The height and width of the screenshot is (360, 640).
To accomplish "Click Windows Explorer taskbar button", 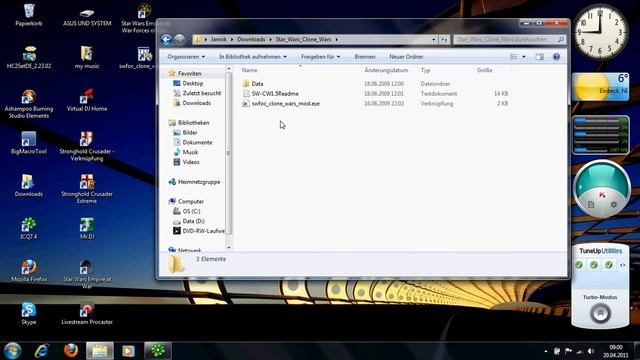I will (100, 351).
